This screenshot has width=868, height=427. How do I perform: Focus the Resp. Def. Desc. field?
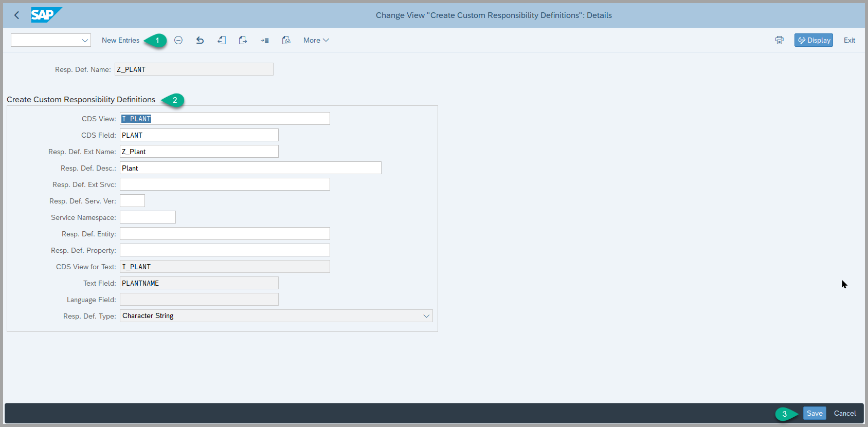(x=250, y=168)
